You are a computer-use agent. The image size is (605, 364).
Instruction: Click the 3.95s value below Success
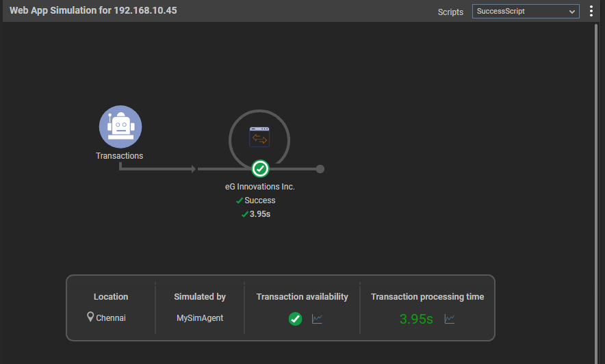[259, 214]
